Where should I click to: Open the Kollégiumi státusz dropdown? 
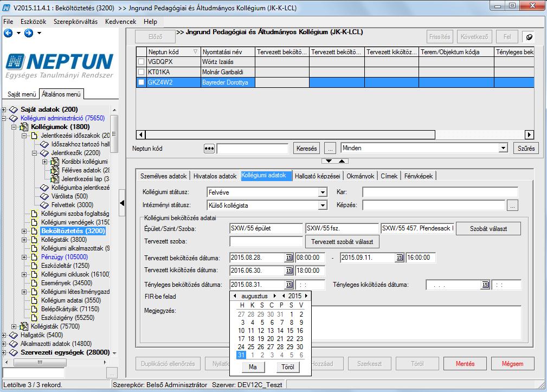[323, 192]
